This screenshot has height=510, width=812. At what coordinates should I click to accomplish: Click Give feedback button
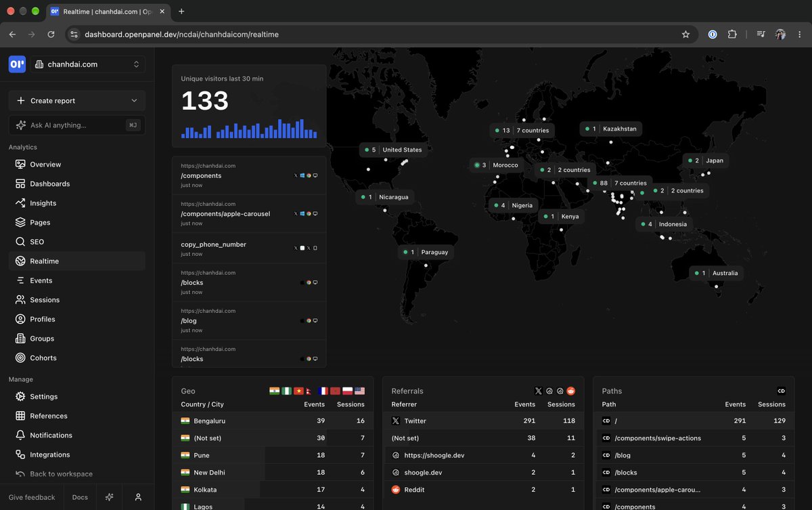pos(32,497)
